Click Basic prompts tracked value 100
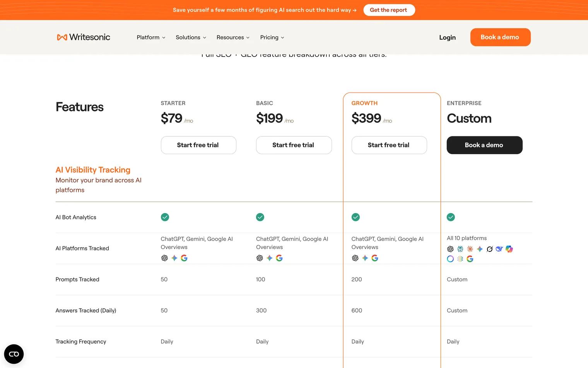The width and height of the screenshot is (588, 368). 261,280
